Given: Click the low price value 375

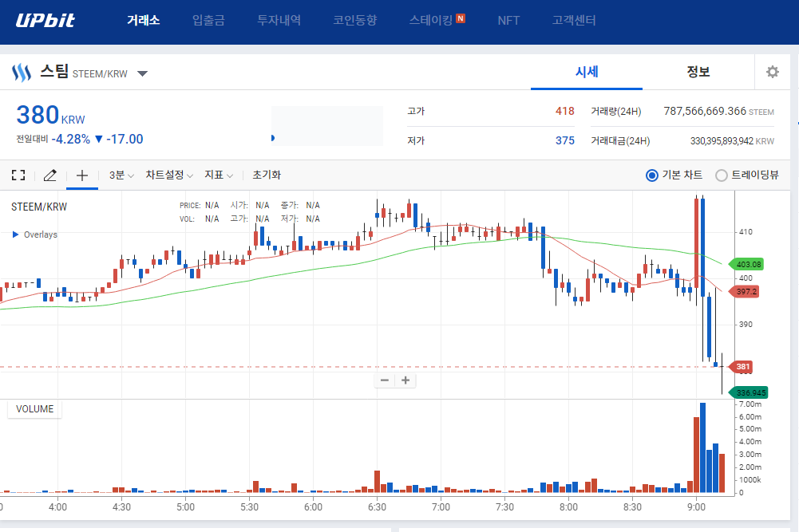Looking at the screenshot, I should 564,140.
